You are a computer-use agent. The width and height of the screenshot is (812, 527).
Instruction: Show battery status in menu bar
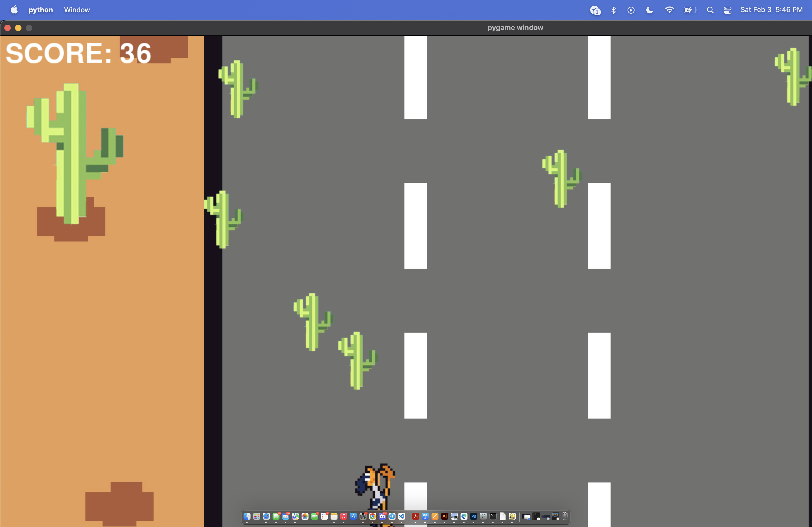(x=690, y=10)
